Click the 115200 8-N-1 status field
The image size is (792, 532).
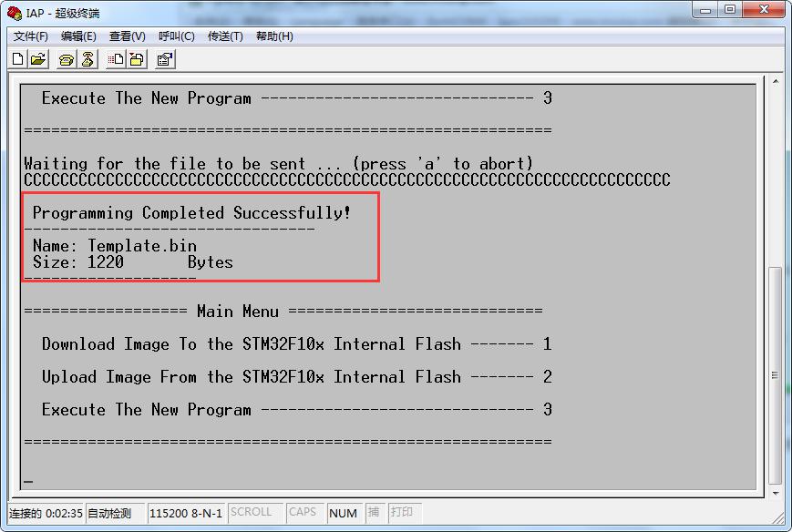pyautogui.click(x=186, y=513)
